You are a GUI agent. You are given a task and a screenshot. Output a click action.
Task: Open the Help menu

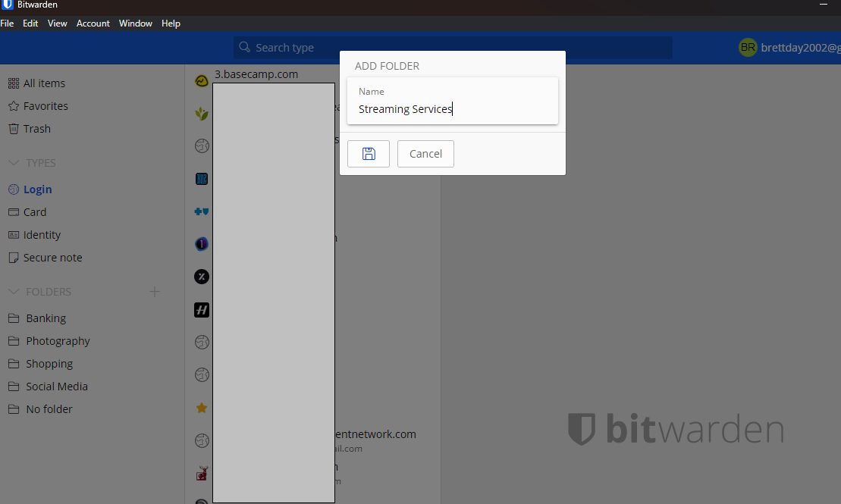[171, 23]
